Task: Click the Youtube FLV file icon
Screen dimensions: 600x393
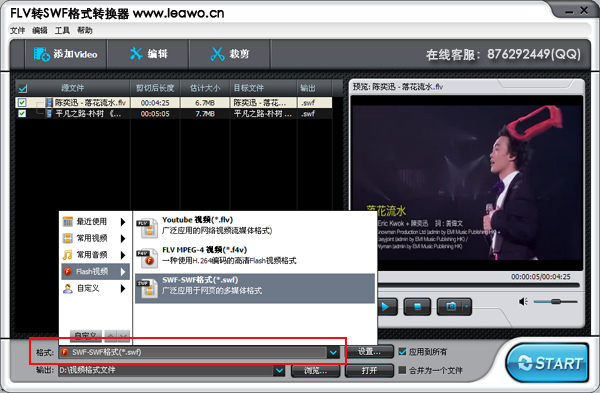Action: click(147, 228)
